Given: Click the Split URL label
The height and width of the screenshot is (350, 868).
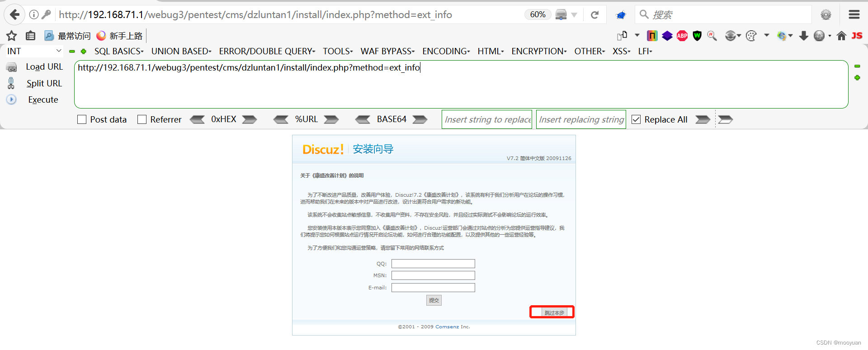Looking at the screenshot, I should click(44, 83).
